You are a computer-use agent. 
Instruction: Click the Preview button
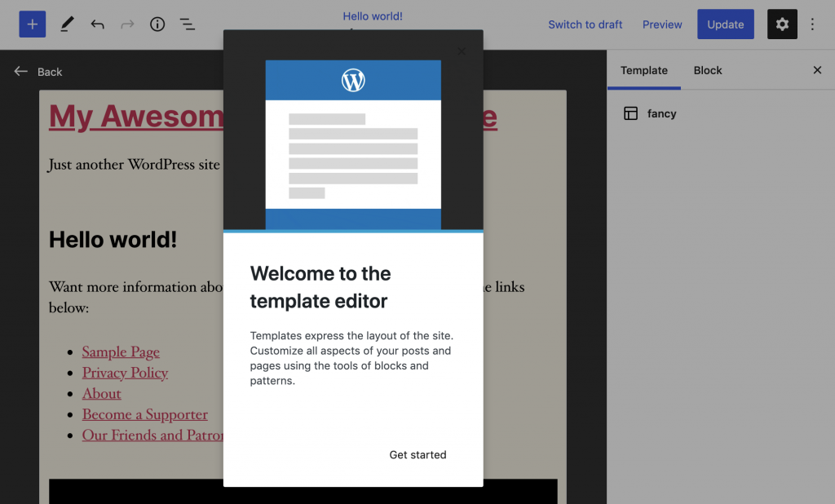662,24
